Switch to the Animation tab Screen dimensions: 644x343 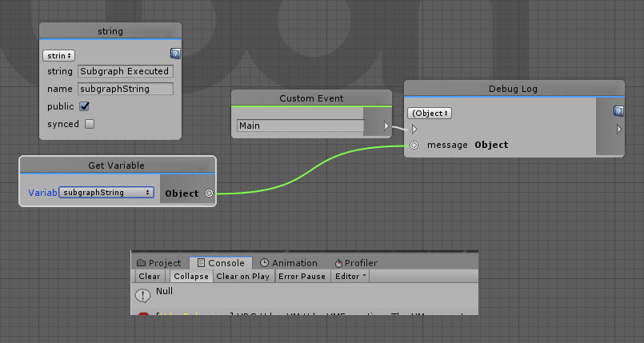tap(288, 263)
